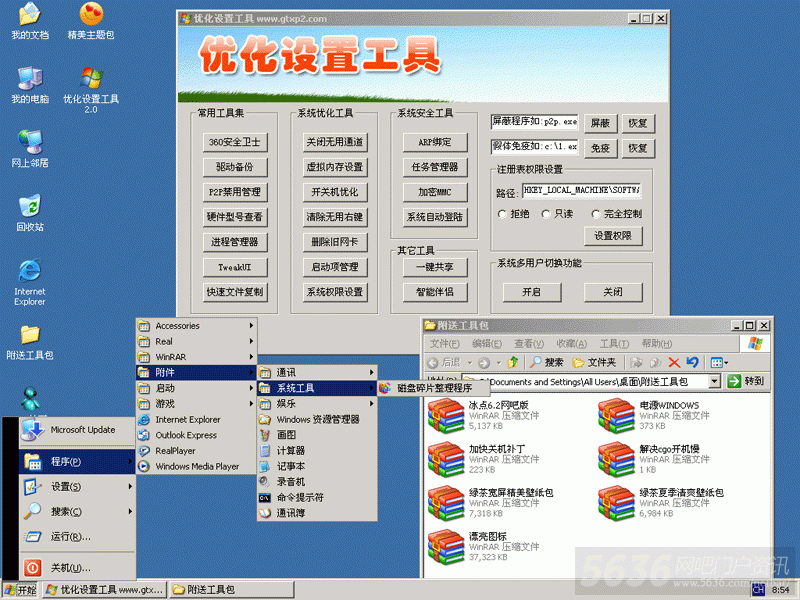Select the 绿茶宽屏精美壁纸包 archive file
Image resolution: width=800 pixels, height=600 pixels.
(x=491, y=503)
